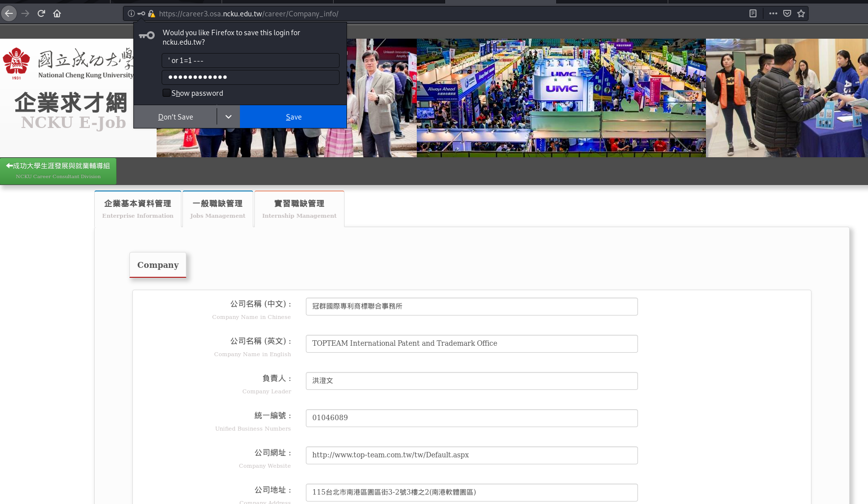Viewport: 868px width, 504px height.
Task: Click the username field containing ' or 1=1 ---
Action: [x=250, y=61]
